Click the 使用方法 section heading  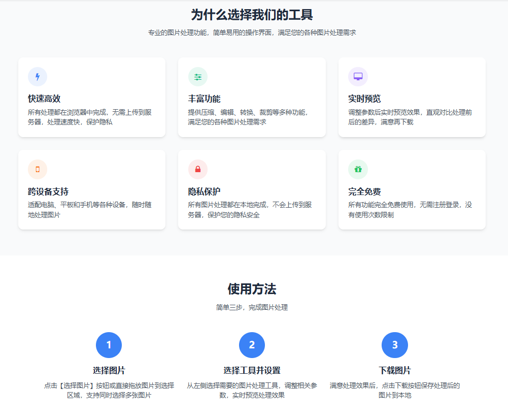click(x=252, y=289)
